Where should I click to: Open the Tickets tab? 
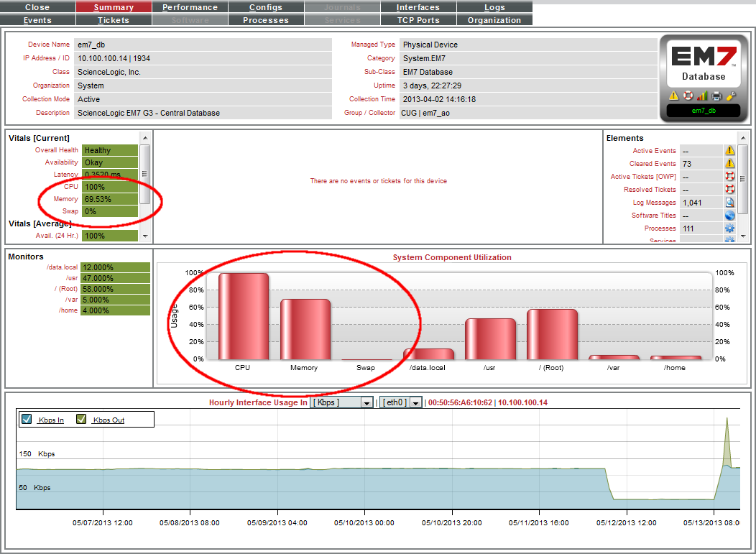114,20
